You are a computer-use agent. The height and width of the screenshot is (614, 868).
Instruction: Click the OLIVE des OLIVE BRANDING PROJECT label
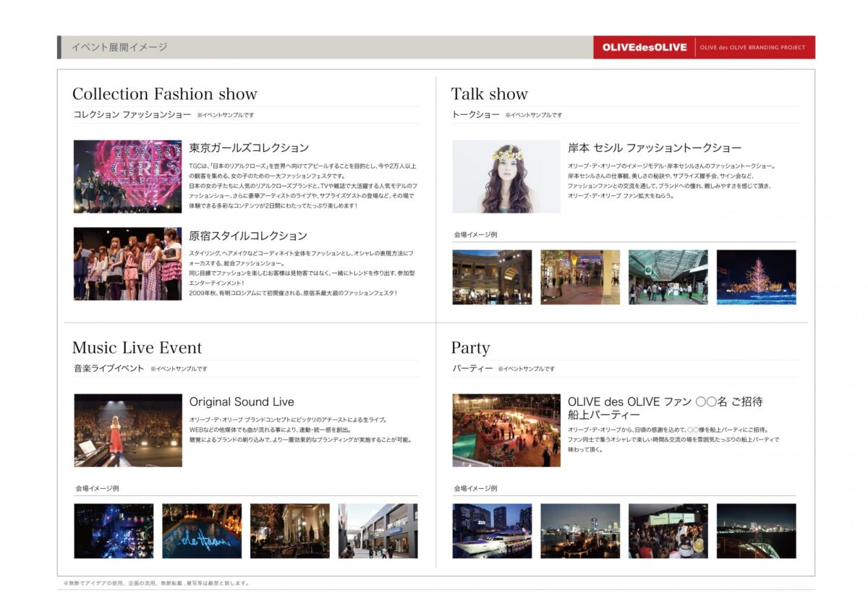(x=752, y=48)
